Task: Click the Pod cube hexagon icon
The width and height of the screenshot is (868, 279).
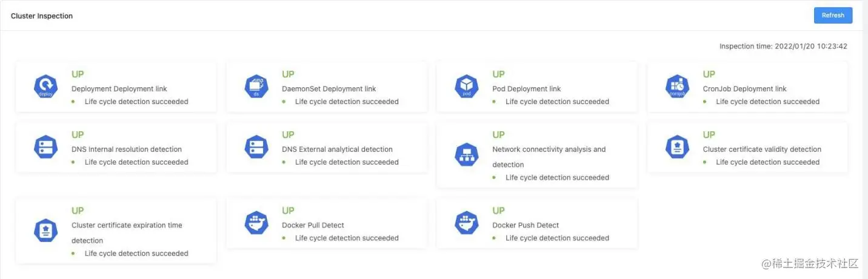Action: 466,87
